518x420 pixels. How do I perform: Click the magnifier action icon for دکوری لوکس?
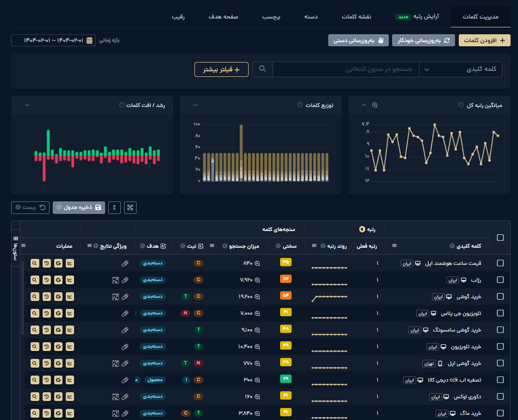[34, 396]
